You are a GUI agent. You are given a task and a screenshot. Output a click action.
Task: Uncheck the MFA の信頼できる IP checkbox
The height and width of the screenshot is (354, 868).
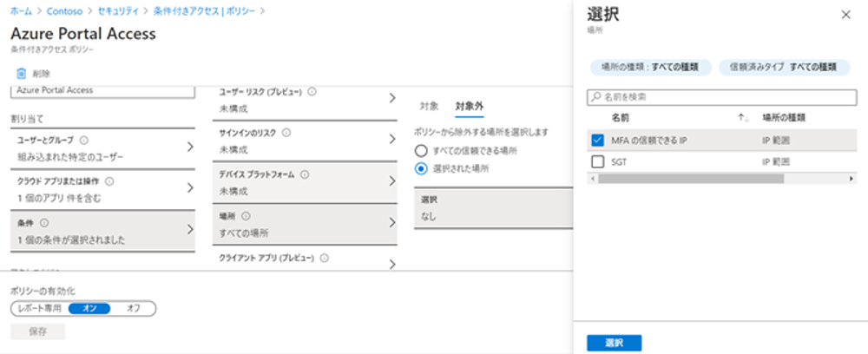597,141
